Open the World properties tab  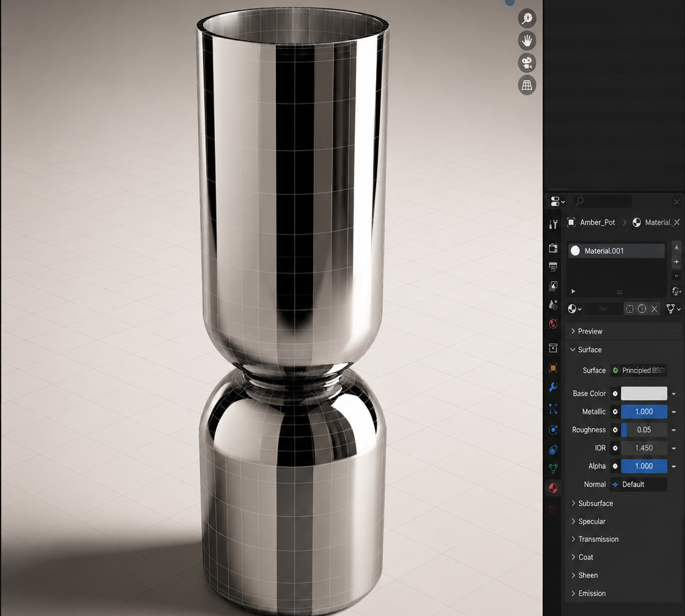(553, 324)
